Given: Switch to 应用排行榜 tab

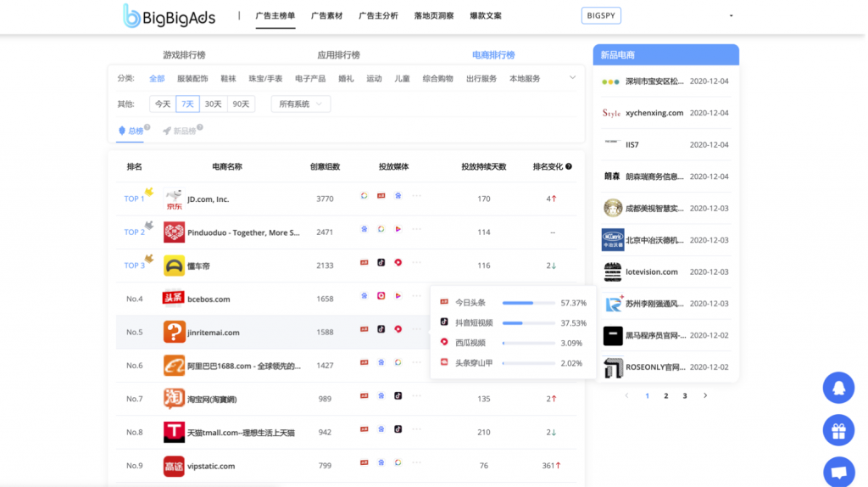Looking at the screenshot, I should click(x=338, y=55).
